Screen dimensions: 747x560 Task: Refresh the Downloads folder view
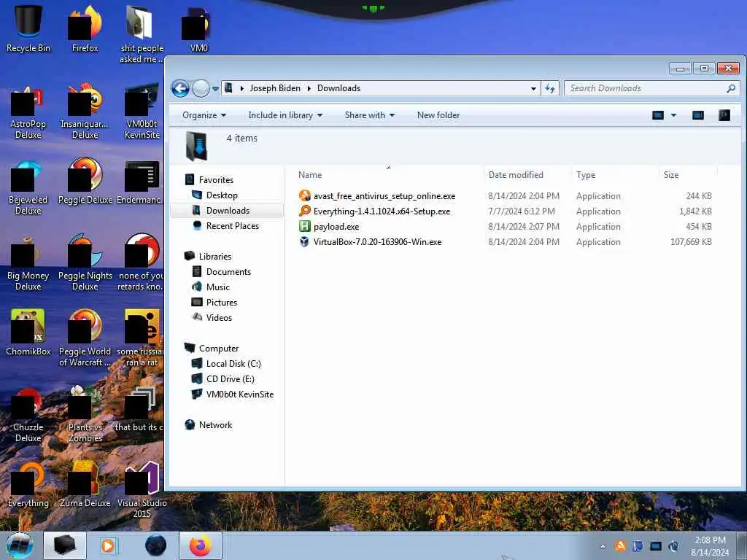[x=550, y=88]
